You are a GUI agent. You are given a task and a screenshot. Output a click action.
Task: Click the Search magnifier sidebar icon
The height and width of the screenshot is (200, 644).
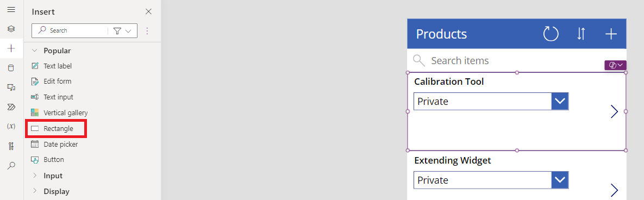click(11, 166)
